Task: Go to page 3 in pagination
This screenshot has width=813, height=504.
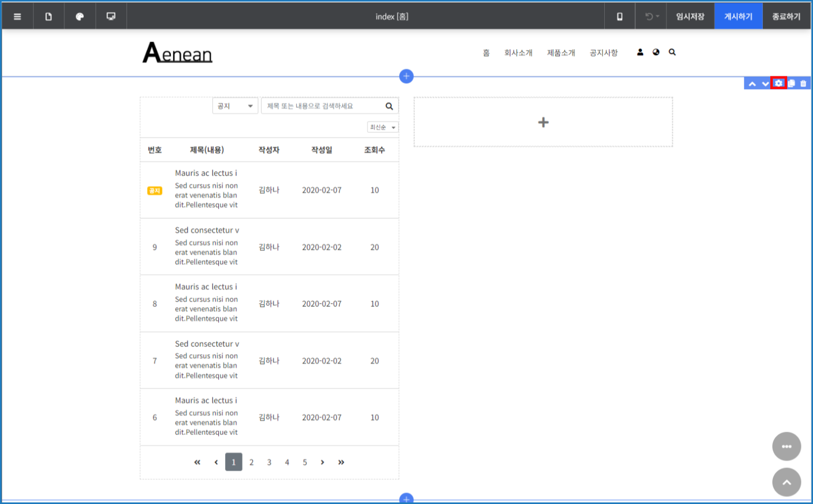Action: (x=269, y=462)
